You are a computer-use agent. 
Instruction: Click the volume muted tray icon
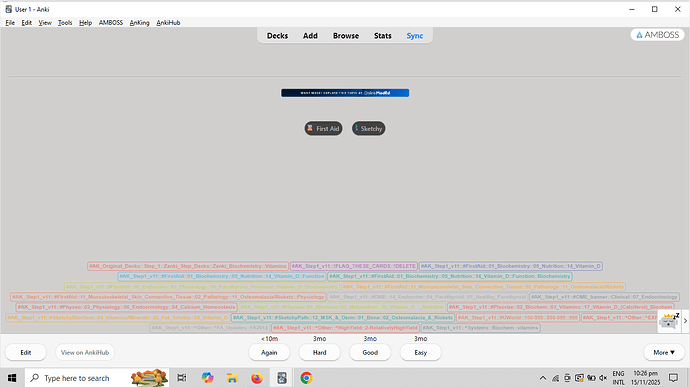[x=603, y=378]
